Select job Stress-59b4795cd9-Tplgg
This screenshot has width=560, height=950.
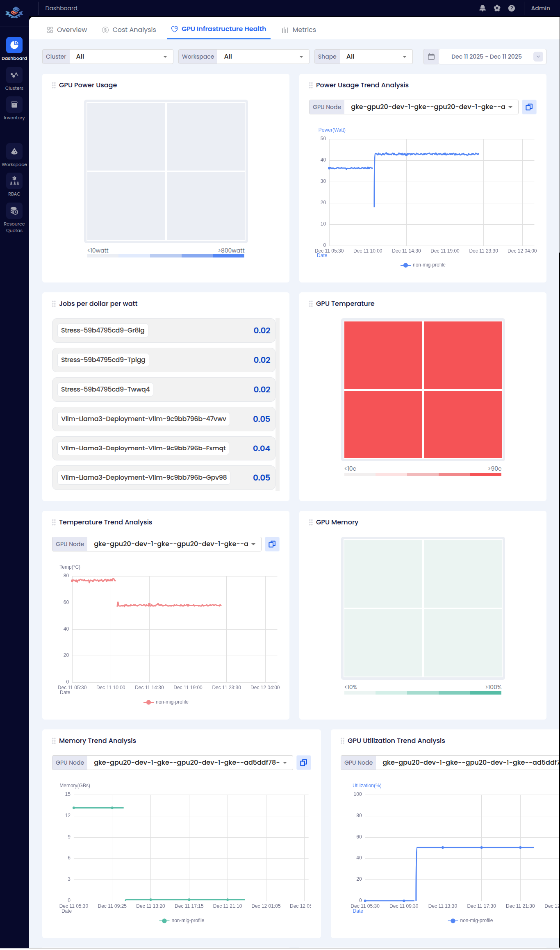(x=164, y=360)
